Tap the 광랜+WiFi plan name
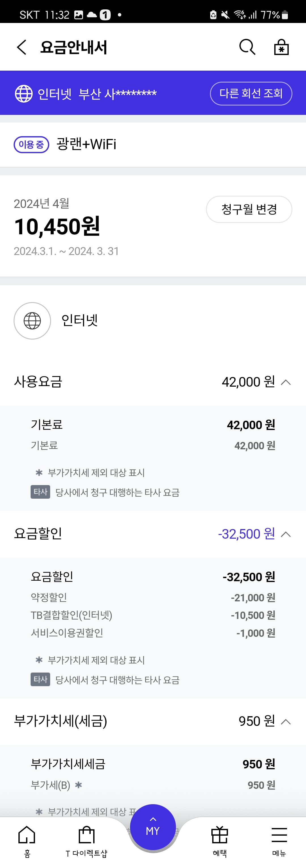306x868 pixels. 86,144
